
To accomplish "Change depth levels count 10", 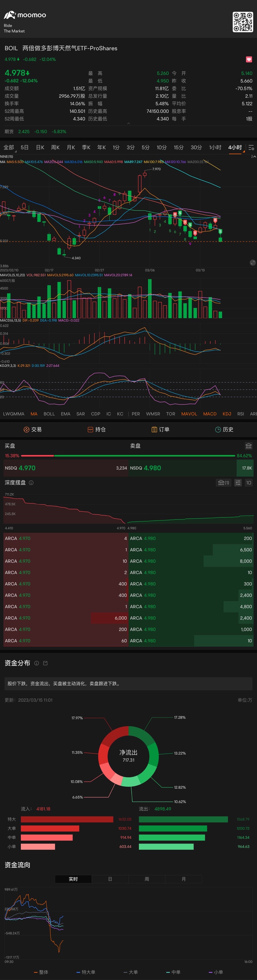I will [249, 483].
